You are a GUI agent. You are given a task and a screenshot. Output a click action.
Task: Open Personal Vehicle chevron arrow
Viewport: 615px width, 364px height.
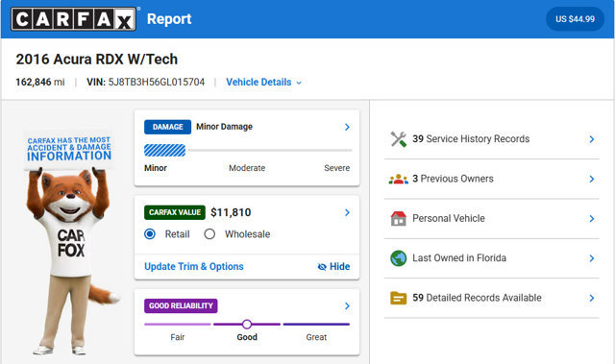(x=592, y=219)
